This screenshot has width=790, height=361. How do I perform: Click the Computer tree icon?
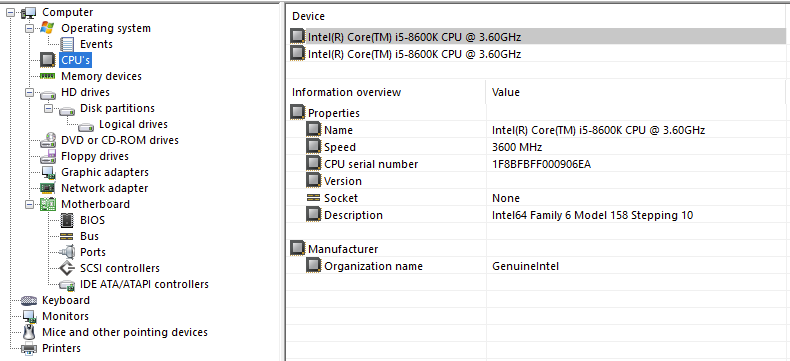tap(29, 12)
